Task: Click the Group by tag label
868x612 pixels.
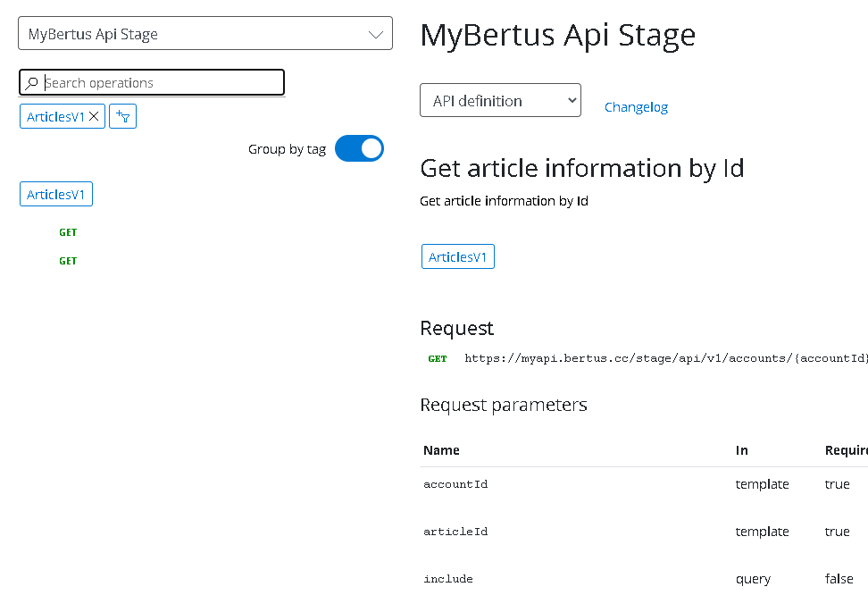Action: coord(287,149)
